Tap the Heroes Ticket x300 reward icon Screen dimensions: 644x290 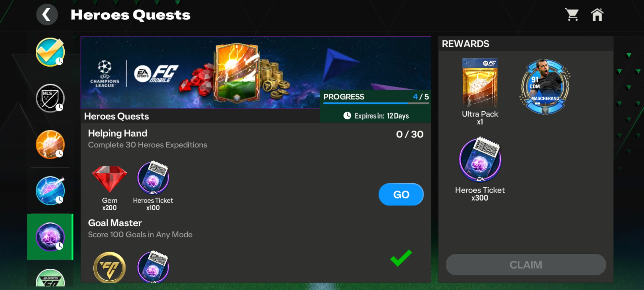[480, 159]
